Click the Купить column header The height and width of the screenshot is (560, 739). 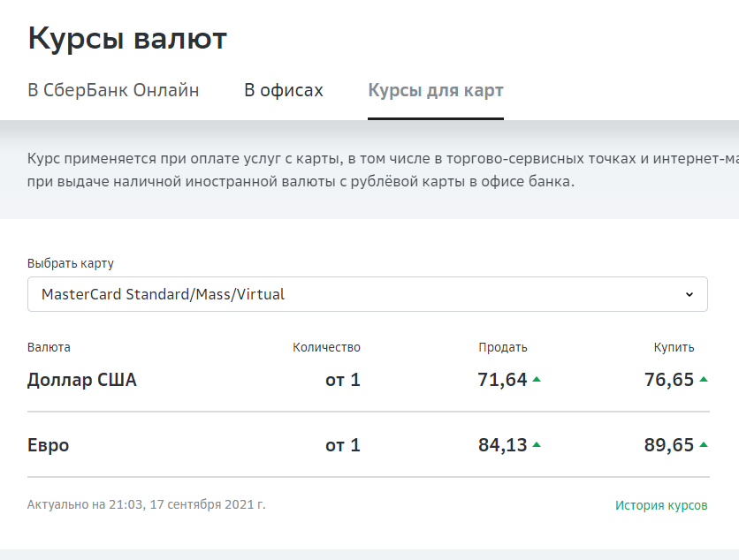tap(674, 347)
